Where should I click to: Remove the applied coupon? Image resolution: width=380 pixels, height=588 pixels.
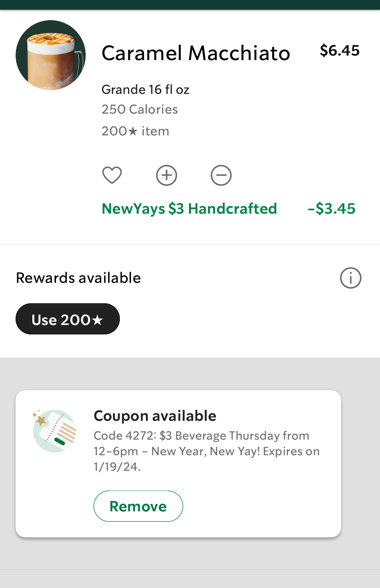(138, 506)
